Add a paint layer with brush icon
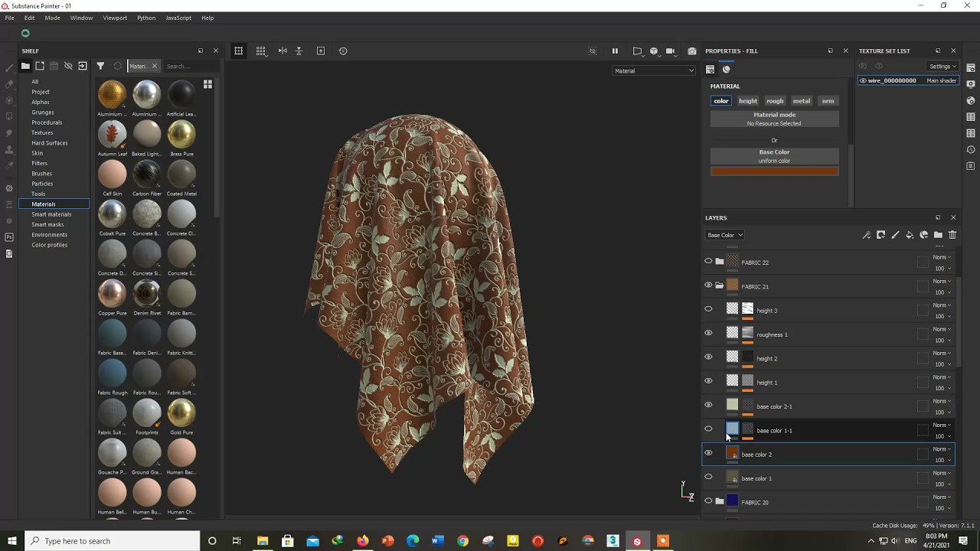The image size is (980, 551). pyautogui.click(x=895, y=235)
